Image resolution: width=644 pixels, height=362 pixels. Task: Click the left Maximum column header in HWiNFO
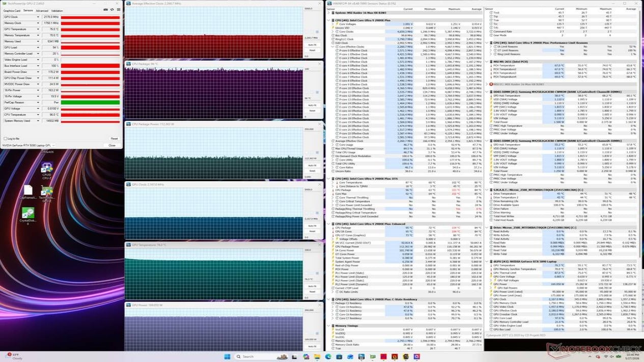(454, 9)
